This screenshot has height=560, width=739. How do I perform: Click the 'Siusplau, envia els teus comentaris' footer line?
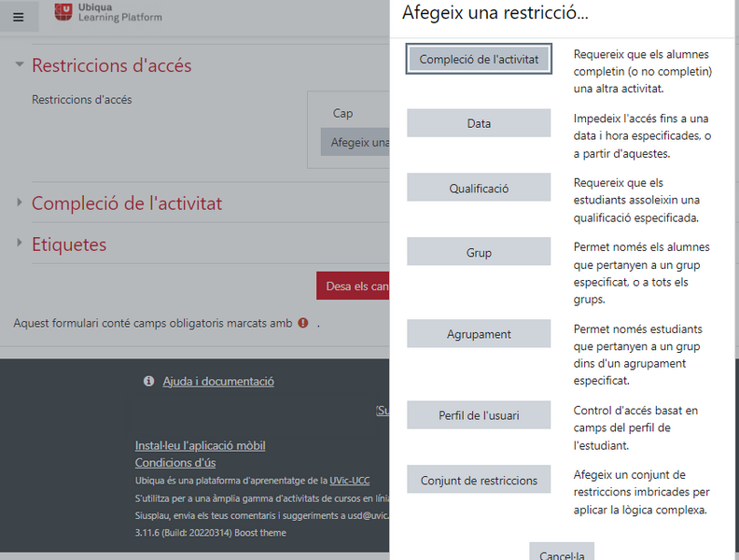point(262,516)
